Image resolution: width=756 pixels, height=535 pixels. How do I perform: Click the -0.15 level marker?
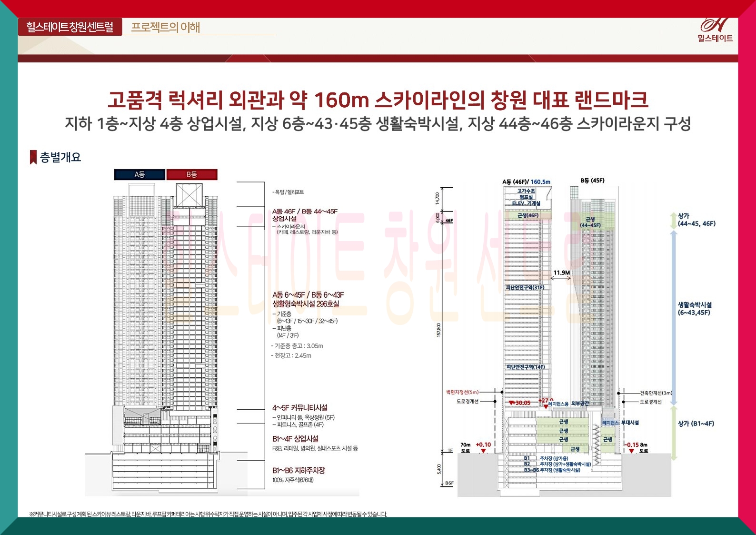point(632,447)
